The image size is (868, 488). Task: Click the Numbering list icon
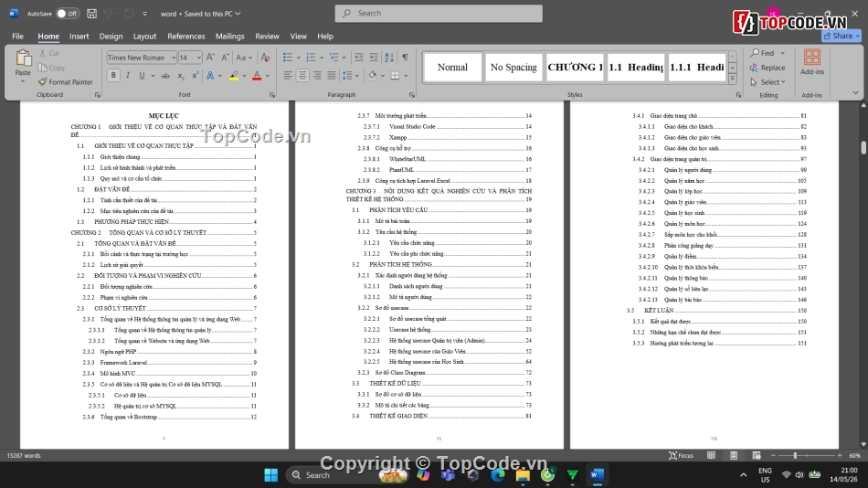pyautogui.click(x=311, y=57)
